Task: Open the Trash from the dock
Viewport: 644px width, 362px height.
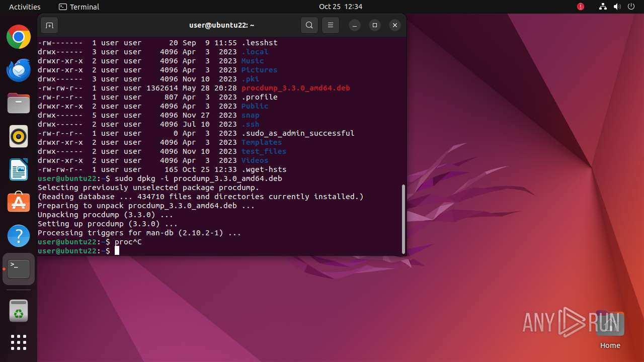Action: (19, 311)
